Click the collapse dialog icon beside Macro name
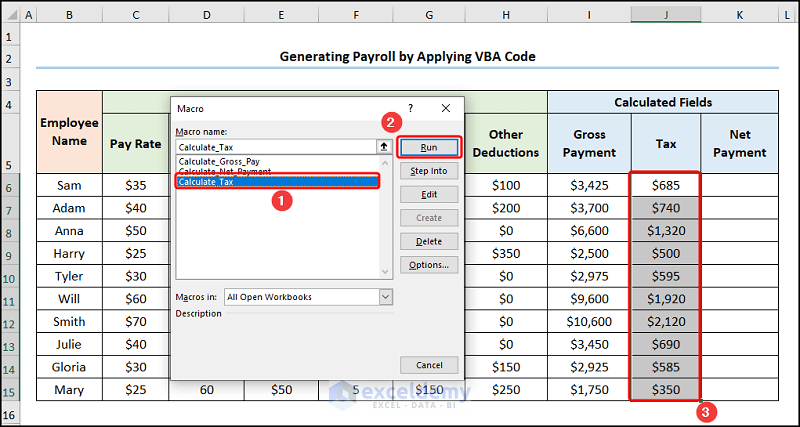The image size is (800, 427). (382, 146)
